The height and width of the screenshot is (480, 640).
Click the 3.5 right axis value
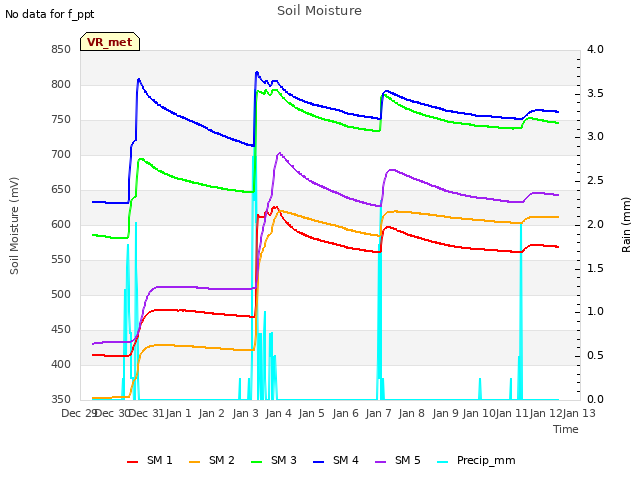(595, 93)
